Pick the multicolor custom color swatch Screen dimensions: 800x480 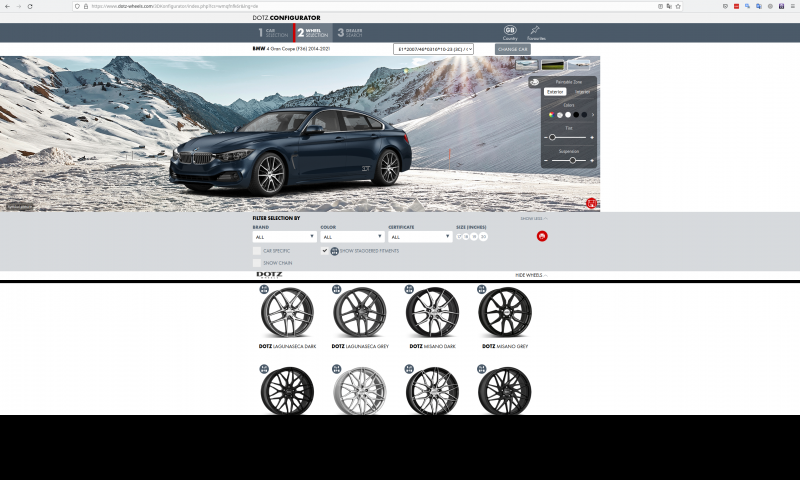pos(552,115)
